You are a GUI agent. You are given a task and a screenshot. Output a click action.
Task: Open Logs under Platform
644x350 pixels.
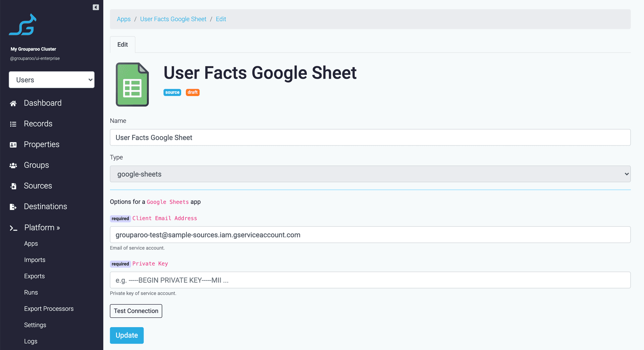(31, 341)
